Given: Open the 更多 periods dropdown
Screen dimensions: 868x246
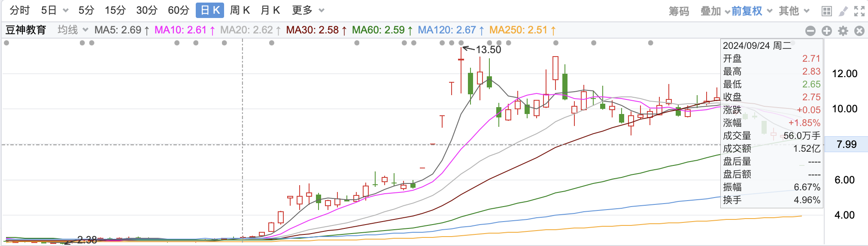Looking at the screenshot, I should pos(308,10).
